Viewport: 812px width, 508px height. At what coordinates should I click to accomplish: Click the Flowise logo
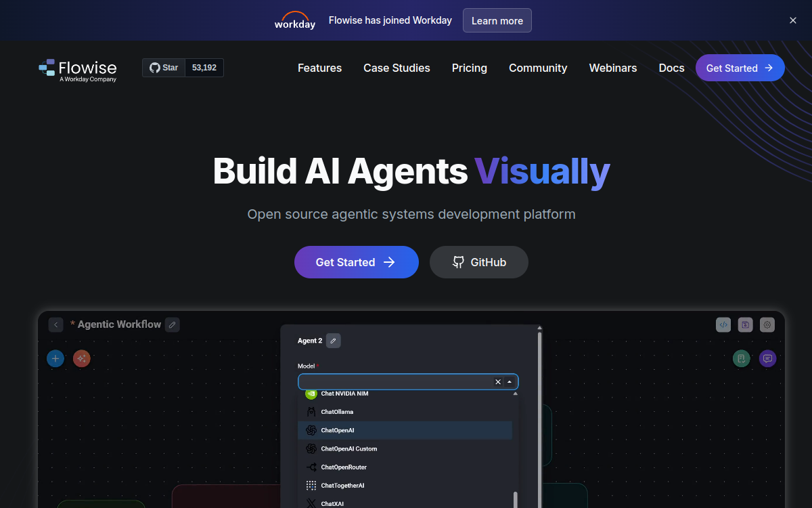coord(78,70)
